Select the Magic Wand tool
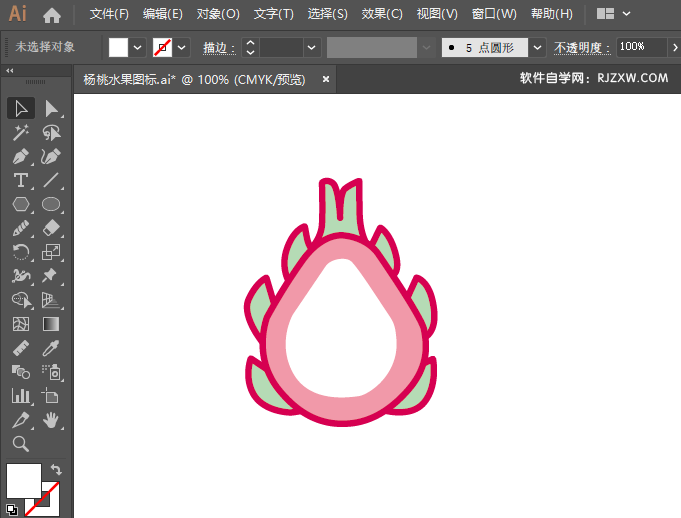 [x=21, y=132]
